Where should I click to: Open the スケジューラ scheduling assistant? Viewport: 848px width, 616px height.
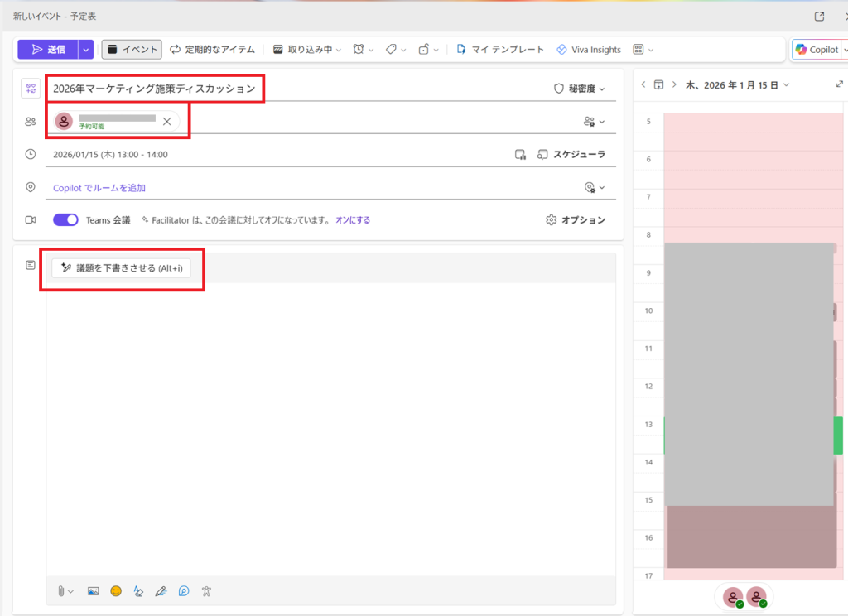coord(571,154)
